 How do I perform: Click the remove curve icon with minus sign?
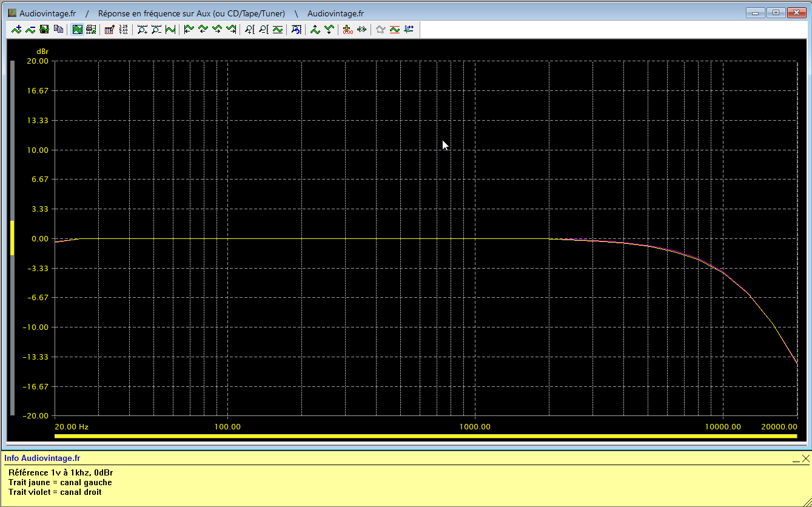click(30, 29)
